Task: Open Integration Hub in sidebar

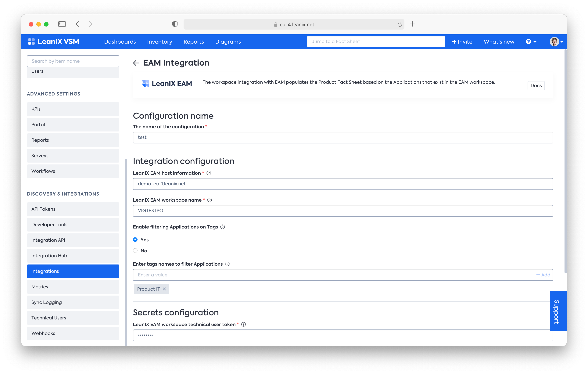Action: tap(73, 256)
